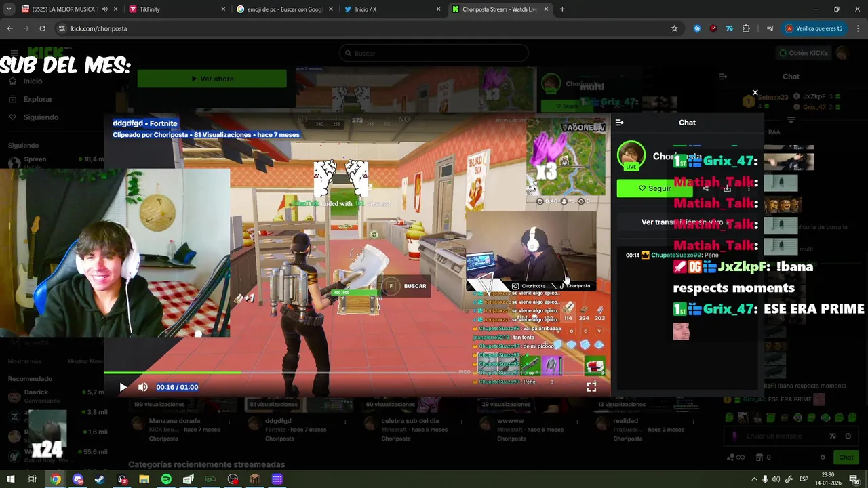The height and width of the screenshot is (488, 868).
Task: Open the Manzana dorada clip
Action: 174,421
